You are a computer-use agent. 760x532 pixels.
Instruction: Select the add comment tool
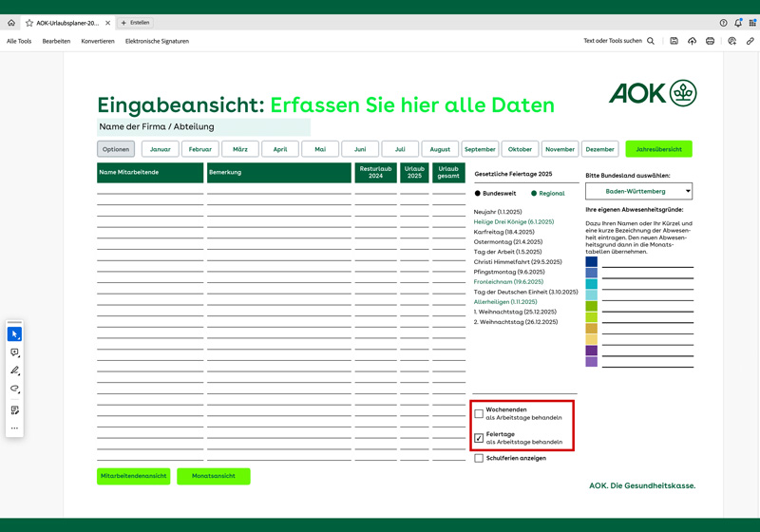(14, 352)
